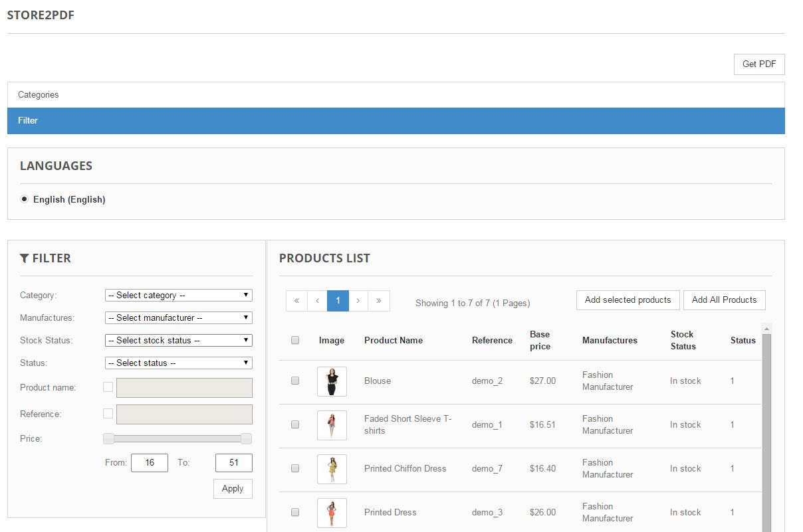
Task: Click the Printed Dress product thumbnail
Action: point(332,513)
